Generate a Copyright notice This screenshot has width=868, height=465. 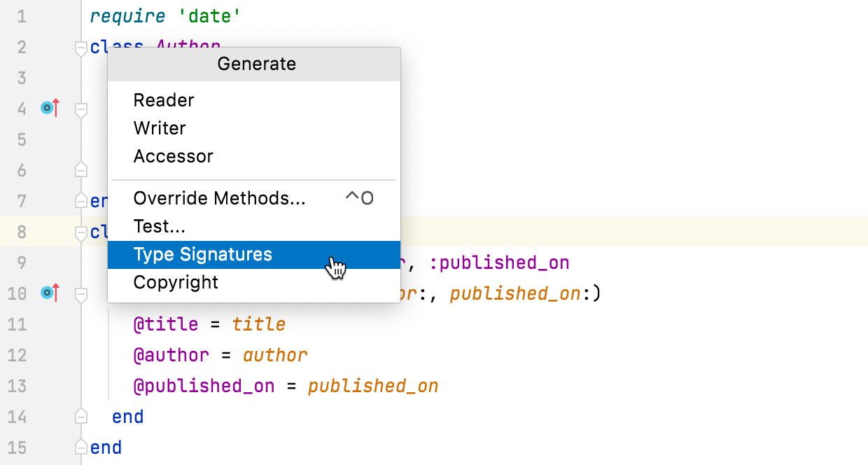point(176,282)
